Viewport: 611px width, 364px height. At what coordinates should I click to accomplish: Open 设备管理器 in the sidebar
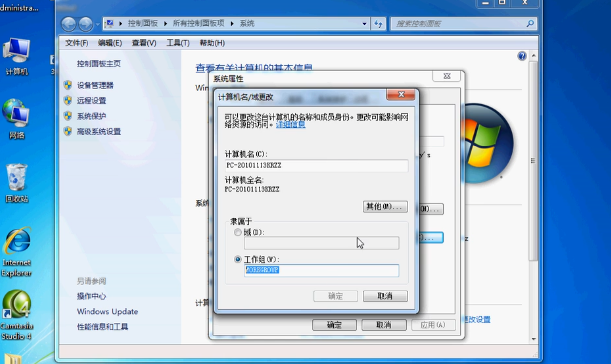tap(95, 85)
